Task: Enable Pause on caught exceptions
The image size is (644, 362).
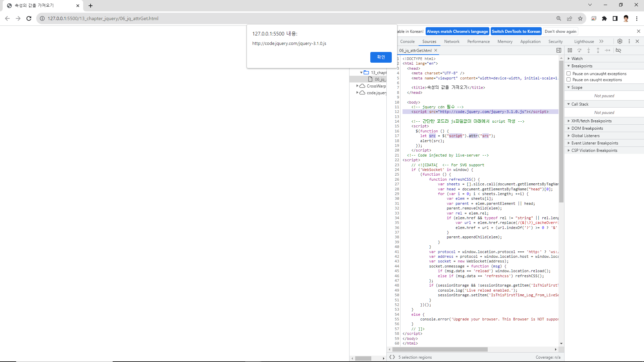Action: [x=569, y=80]
